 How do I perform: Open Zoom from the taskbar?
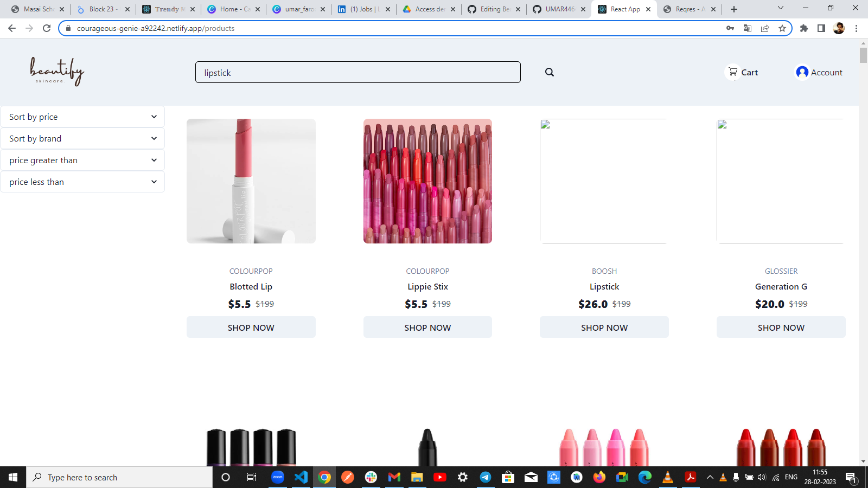(x=278, y=477)
